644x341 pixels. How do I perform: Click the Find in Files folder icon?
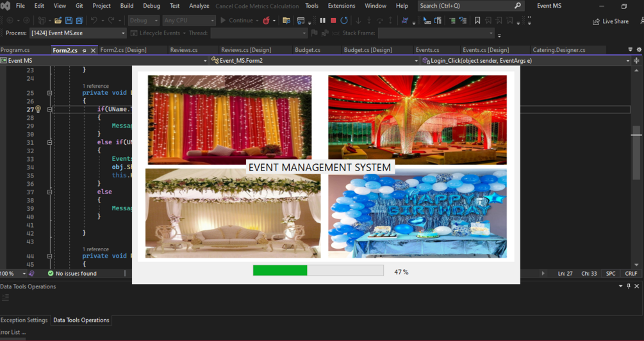(x=286, y=21)
